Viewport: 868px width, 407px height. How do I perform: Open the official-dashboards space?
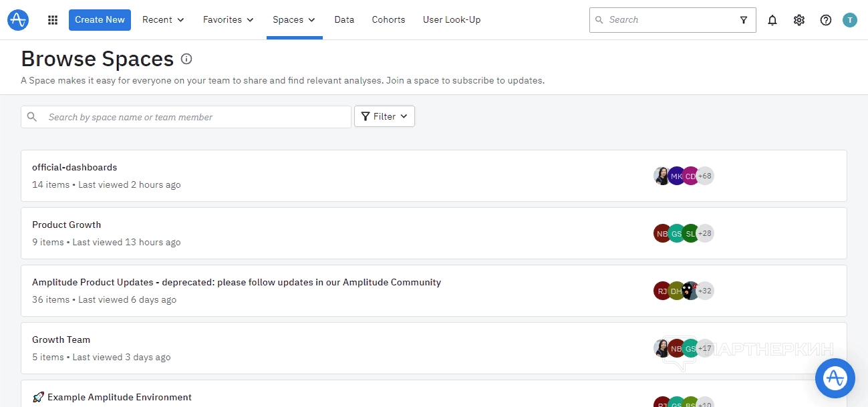coord(75,168)
